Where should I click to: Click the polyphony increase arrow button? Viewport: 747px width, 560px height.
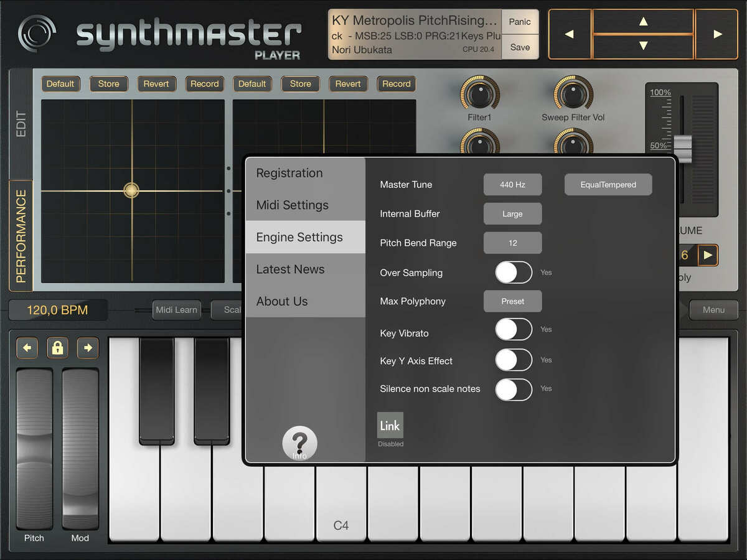(x=708, y=255)
